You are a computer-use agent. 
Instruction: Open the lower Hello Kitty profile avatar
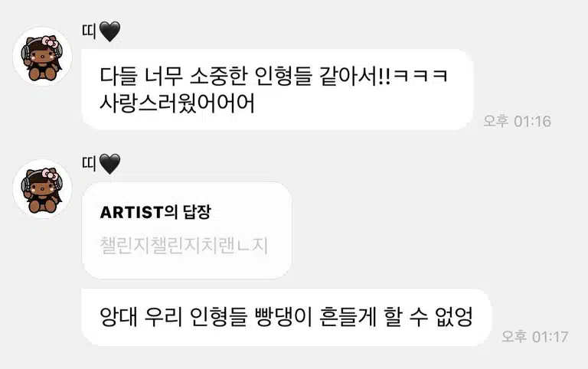click(x=42, y=189)
